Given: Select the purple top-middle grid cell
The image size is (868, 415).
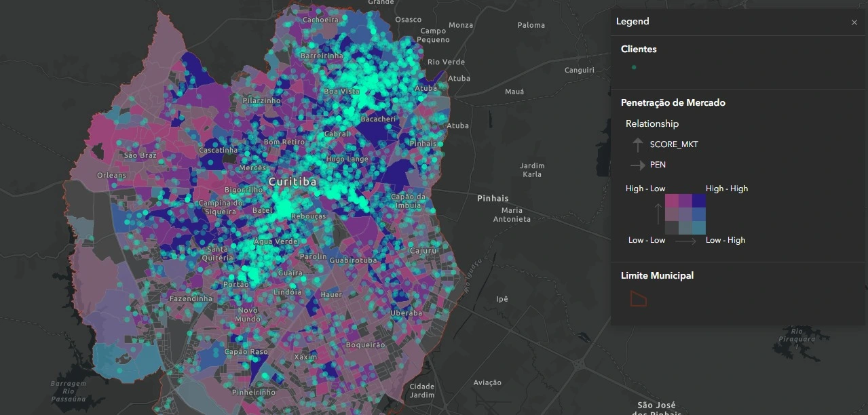Looking at the screenshot, I should [685, 201].
